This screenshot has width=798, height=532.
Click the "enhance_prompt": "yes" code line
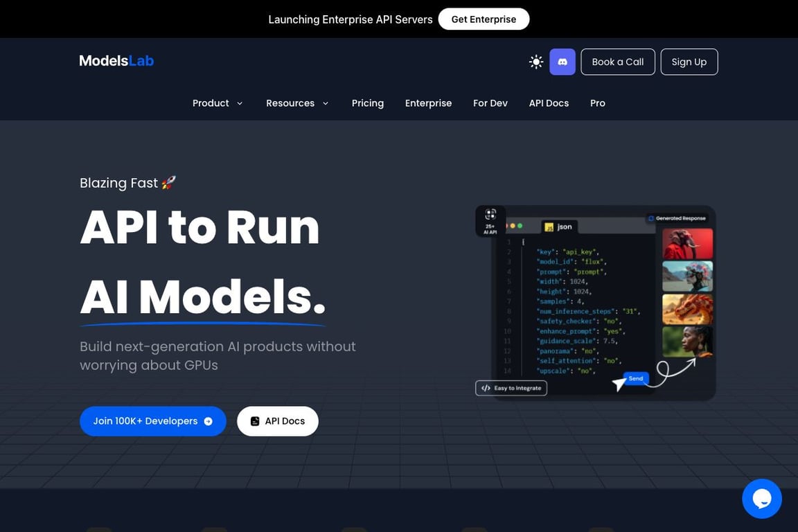pos(580,331)
